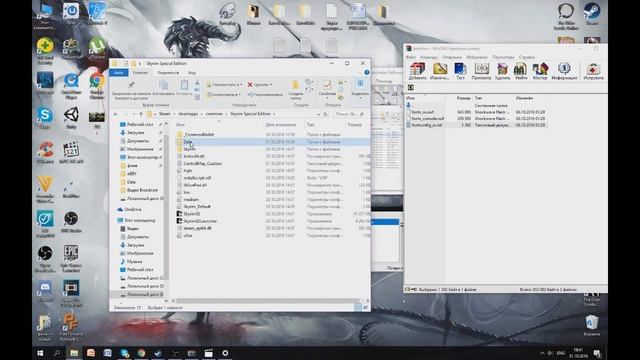Collapse Explorer ribbon with chevron
Viewport: 640px width, 360px height.
pos(360,72)
